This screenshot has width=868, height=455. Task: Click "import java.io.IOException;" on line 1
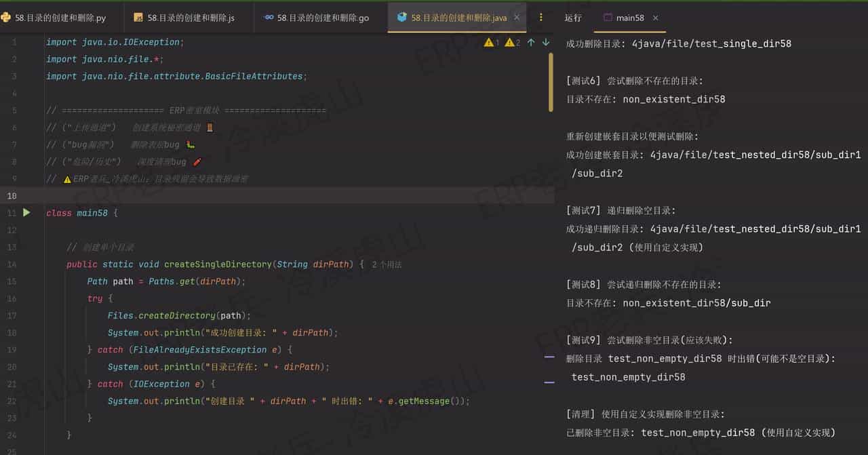pos(115,42)
